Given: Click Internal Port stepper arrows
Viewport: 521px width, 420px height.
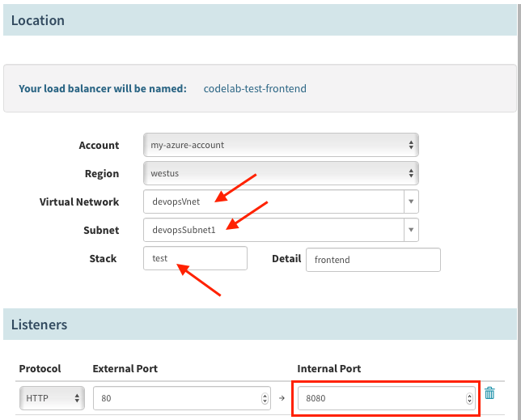Looking at the screenshot, I should point(469,398).
